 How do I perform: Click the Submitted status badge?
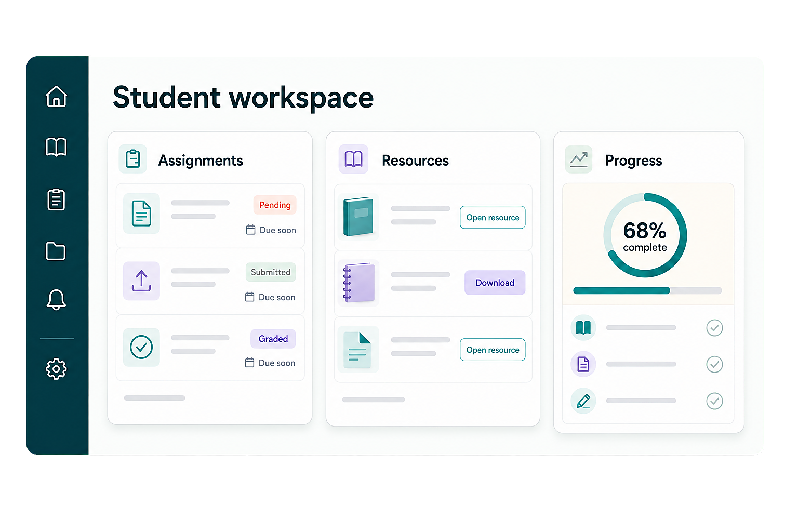pos(271,272)
